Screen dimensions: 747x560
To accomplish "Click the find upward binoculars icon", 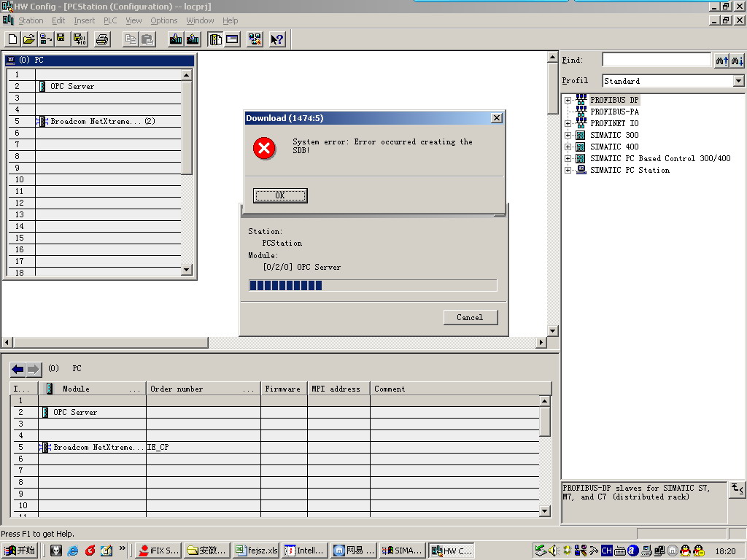I will tap(721, 61).
